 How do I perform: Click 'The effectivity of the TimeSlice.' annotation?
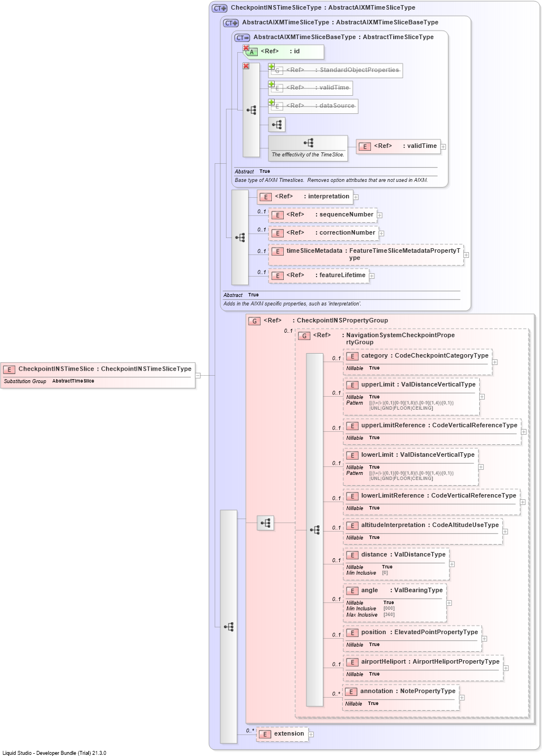(x=308, y=155)
